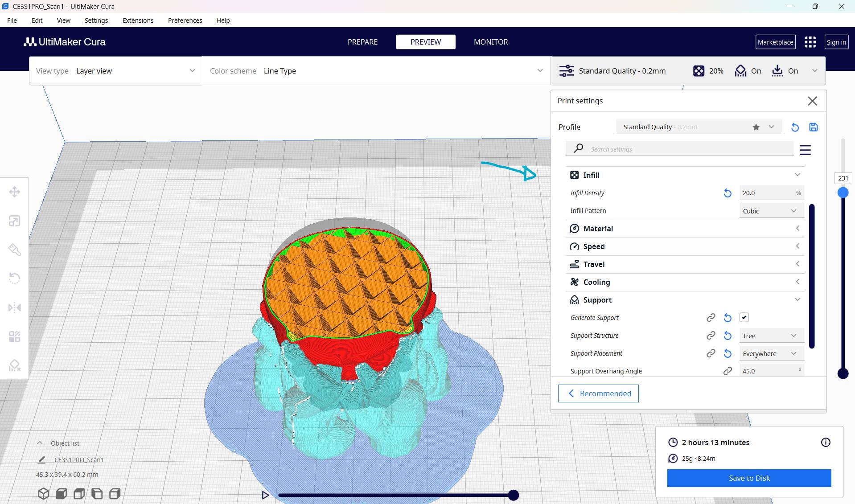The height and width of the screenshot is (504, 855).
Task: Uncheck the Generate Support checkbox
Action: pos(744,317)
